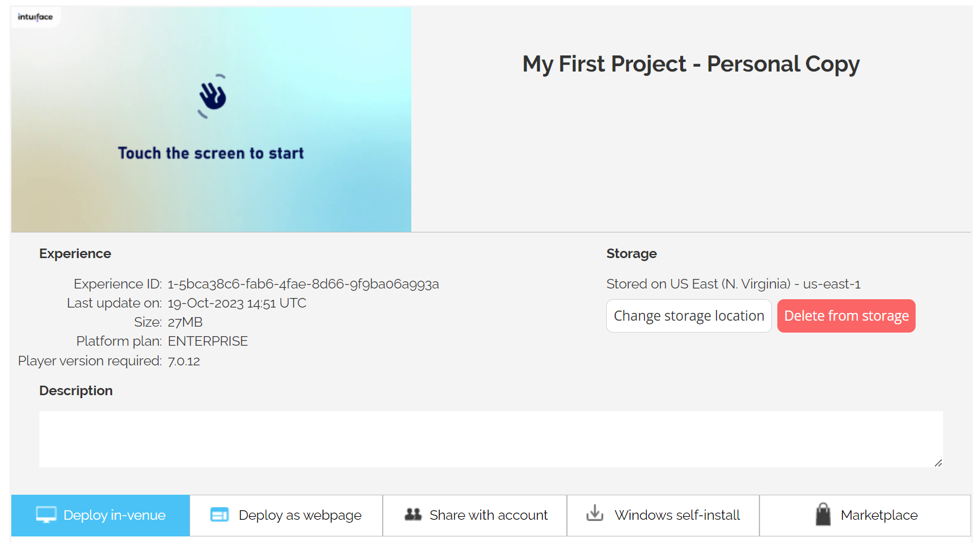
Task: Click the red Delete from storage button
Action: click(x=846, y=316)
